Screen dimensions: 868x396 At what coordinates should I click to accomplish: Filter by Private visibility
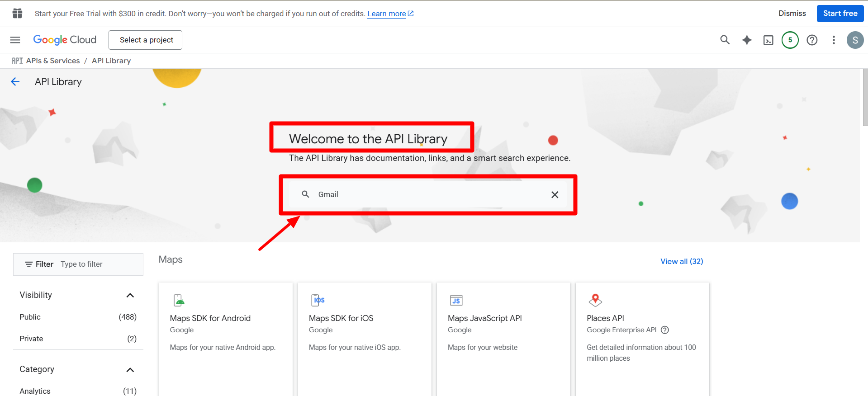click(x=31, y=339)
